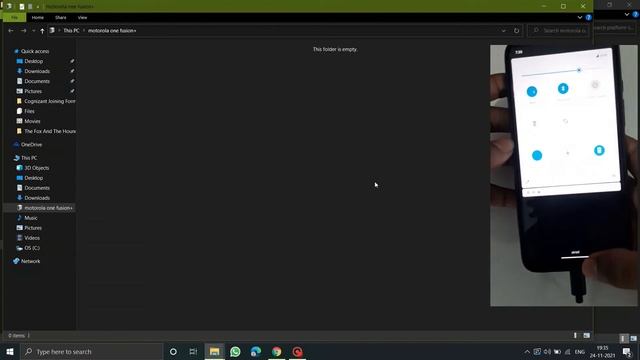Open the Windows Start menu
Viewport: 640px width, 360px height.
coord(10,351)
